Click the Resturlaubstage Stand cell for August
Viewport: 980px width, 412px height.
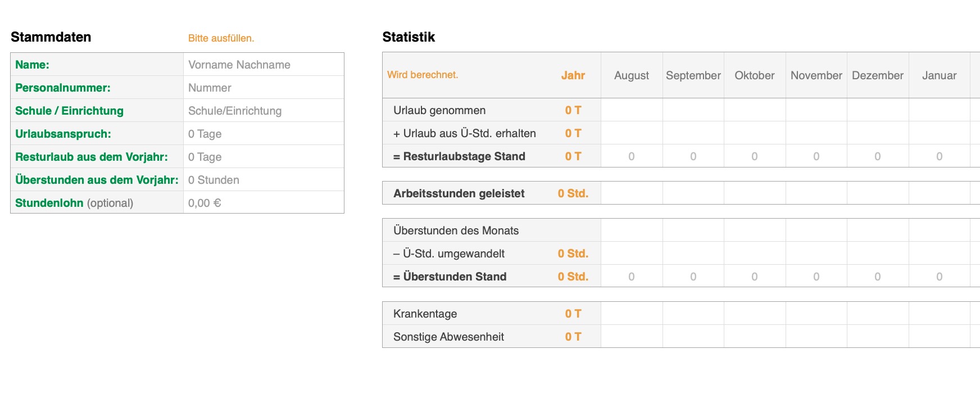pyautogui.click(x=632, y=156)
